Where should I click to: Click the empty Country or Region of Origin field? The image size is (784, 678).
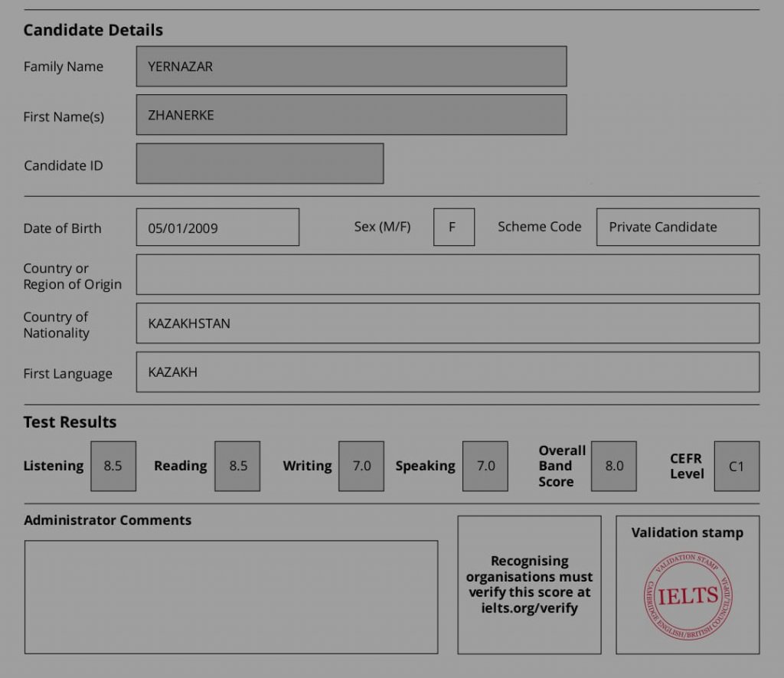448,275
